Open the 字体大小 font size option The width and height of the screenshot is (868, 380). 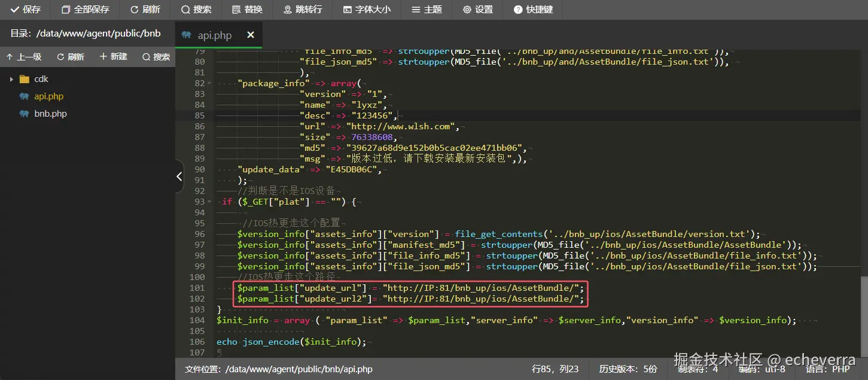(367, 10)
